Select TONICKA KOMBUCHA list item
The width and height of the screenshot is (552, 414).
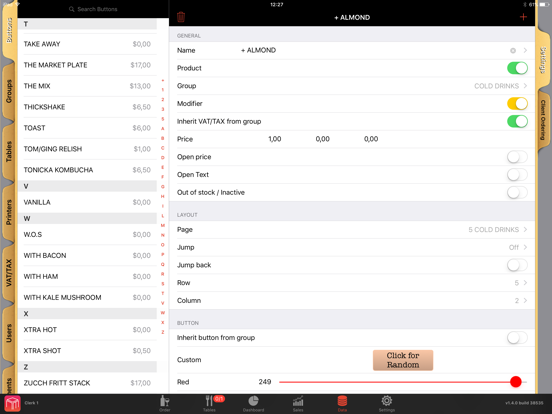point(87,170)
